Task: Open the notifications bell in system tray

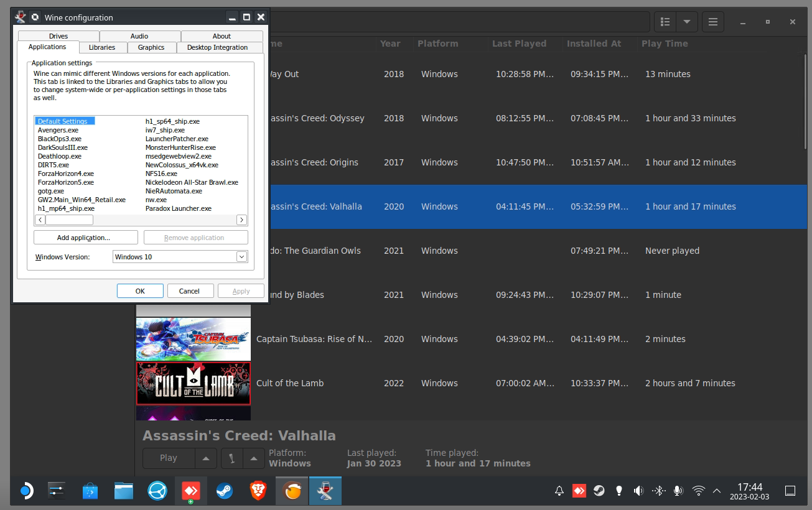Action: click(559, 491)
